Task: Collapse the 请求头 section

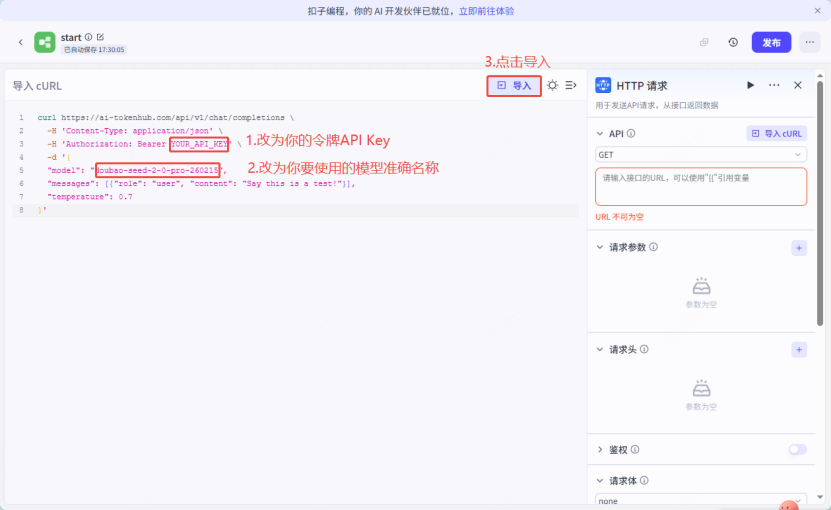Action: pos(600,349)
